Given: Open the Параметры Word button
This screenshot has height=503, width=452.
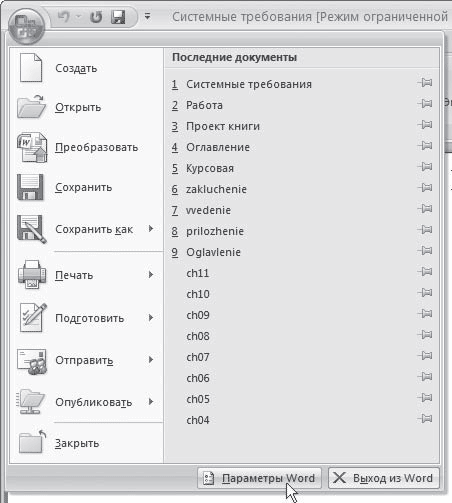Looking at the screenshot, I should click(x=259, y=478).
